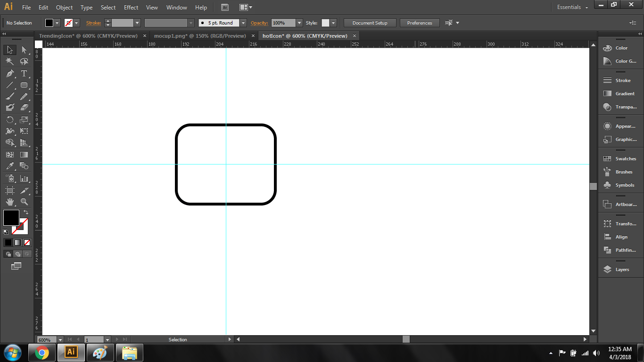This screenshot has height=362, width=644.
Task: Open the Opacity dropdown
Action: tap(299, 23)
